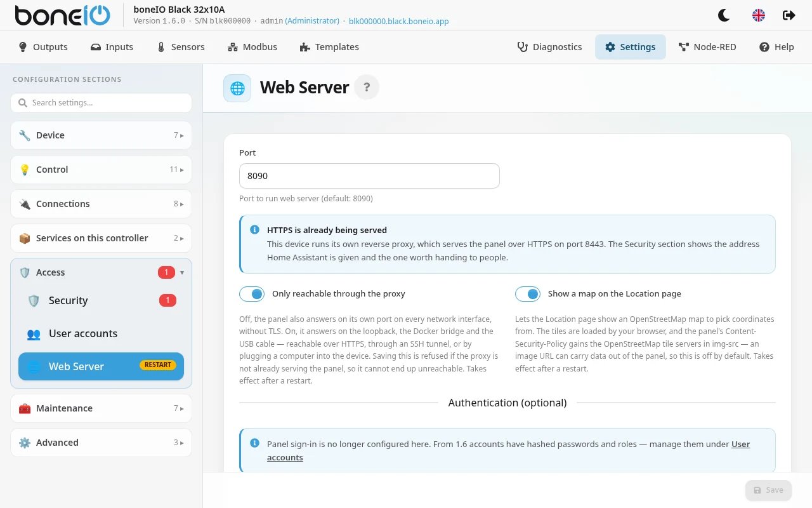Open the Inputs tab
The height and width of the screenshot is (508, 812).
click(112, 47)
